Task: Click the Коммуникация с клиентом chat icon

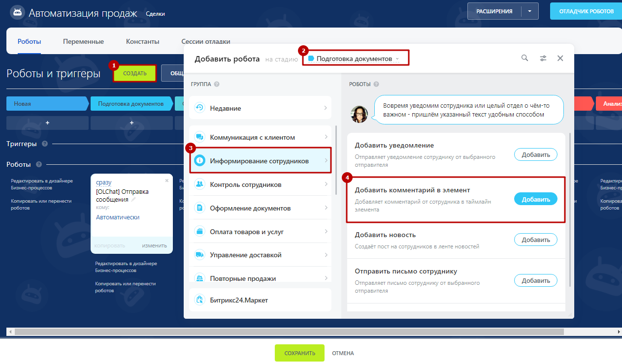Action: pos(199,137)
